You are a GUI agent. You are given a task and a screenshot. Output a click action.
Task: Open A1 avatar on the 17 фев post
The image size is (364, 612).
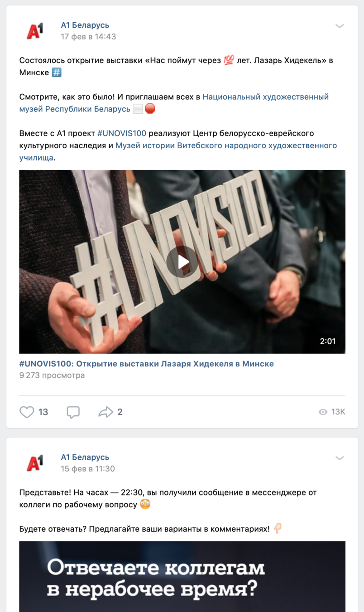[35, 31]
